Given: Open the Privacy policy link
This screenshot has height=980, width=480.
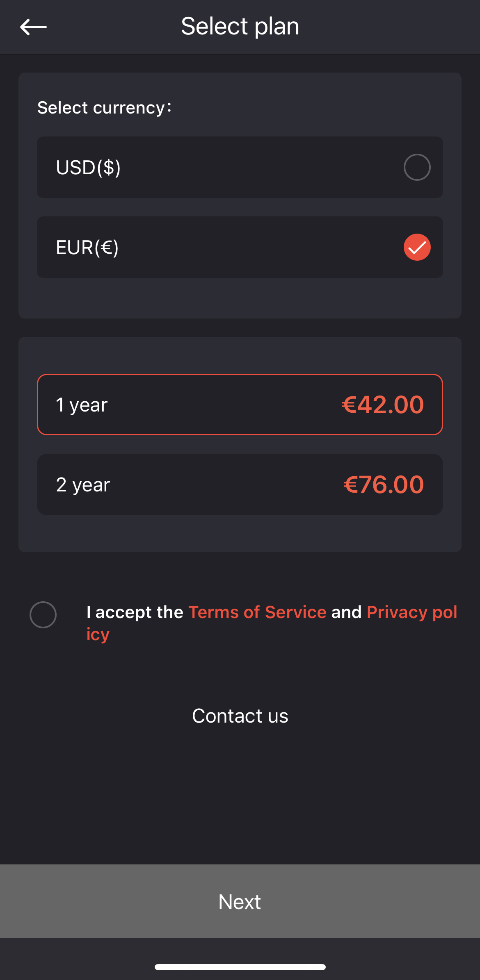Looking at the screenshot, I should 411,612.
